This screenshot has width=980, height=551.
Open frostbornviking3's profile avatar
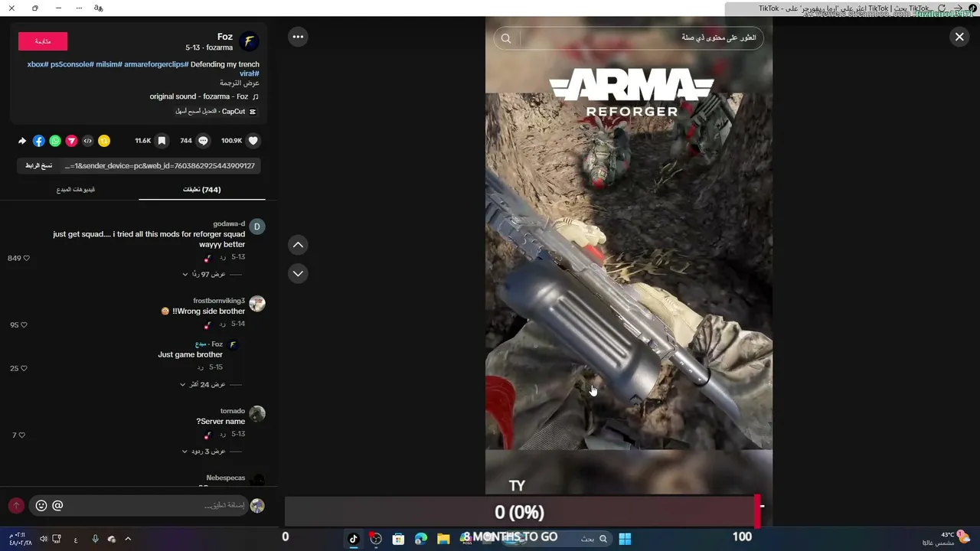[257, 304]
